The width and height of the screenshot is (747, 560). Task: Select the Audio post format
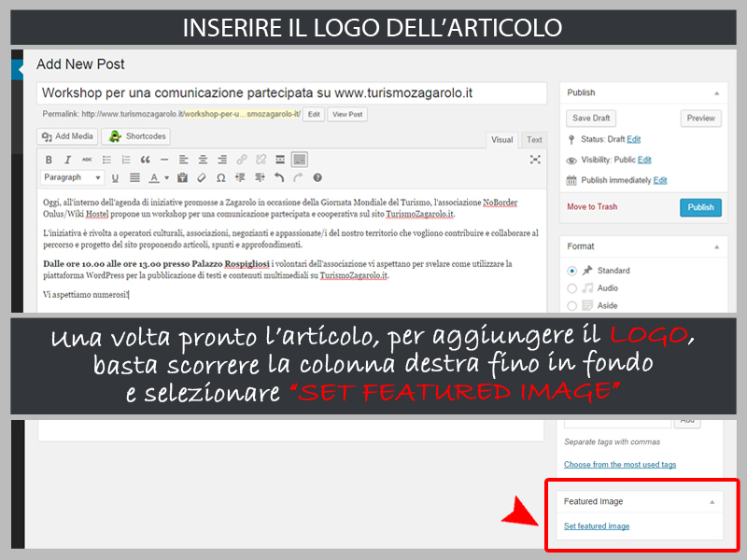click(x=572, y=288)
